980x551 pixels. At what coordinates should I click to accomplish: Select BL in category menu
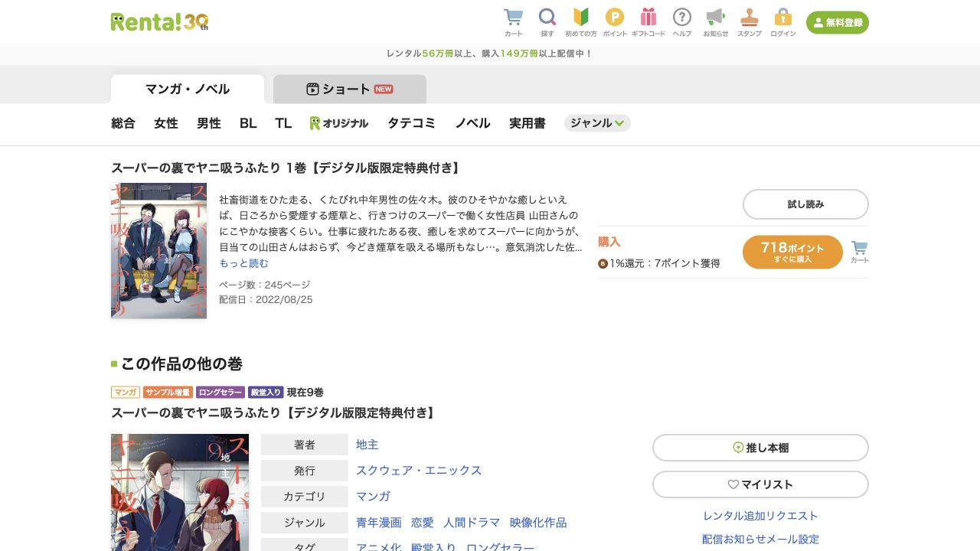pyautogui.click(x=248, y=123)
